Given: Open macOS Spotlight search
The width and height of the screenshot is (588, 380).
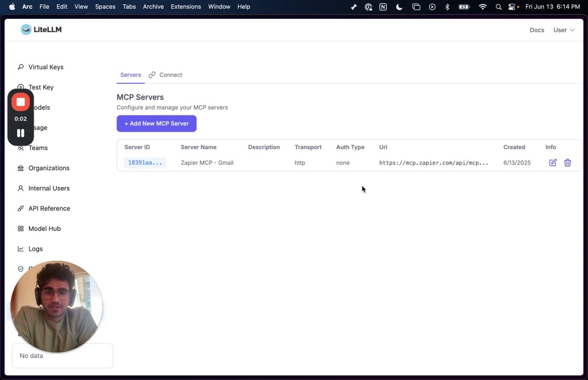Looking at the screenshot, I should point(498,7).
